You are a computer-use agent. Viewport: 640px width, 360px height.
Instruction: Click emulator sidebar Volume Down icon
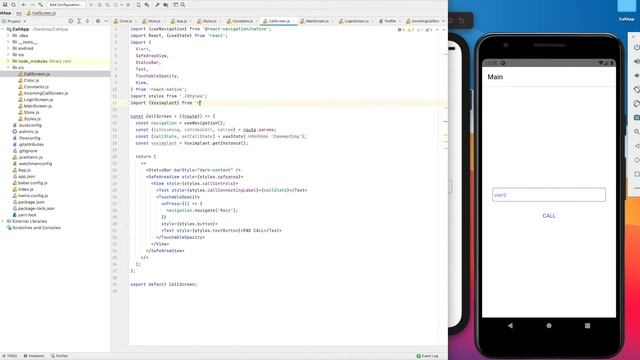click(x=637, y=76)
